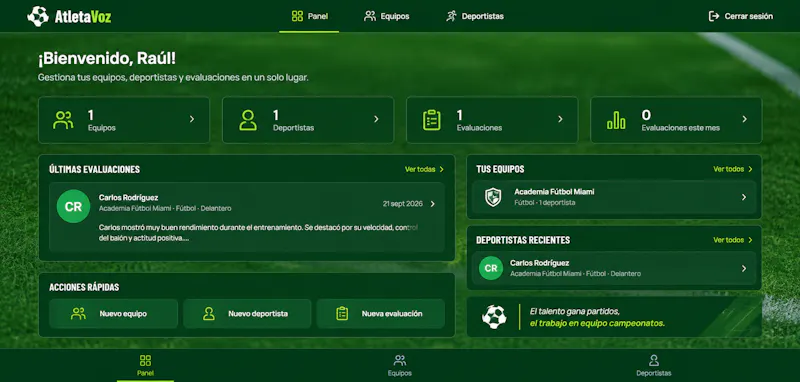This screenshot has width=800, height=382.
Task: Click the Cerrar sesión text
Action: pyautogui.click(x=748, y=16)
